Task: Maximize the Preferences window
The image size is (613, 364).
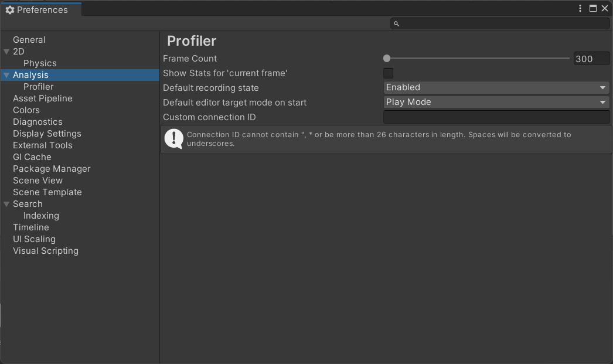Action: [x=592, y=8]
